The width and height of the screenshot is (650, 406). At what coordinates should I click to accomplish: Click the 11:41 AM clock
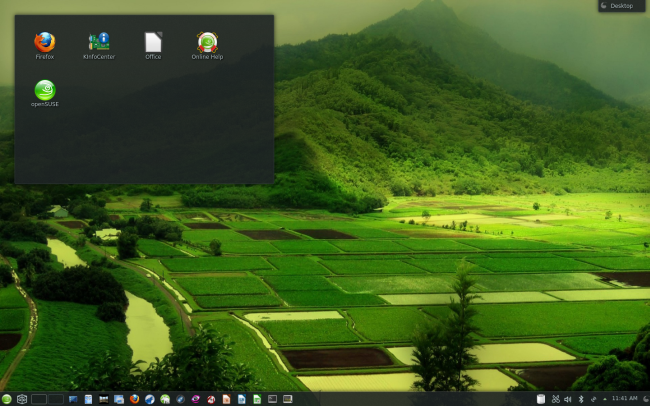pos(624,398)
